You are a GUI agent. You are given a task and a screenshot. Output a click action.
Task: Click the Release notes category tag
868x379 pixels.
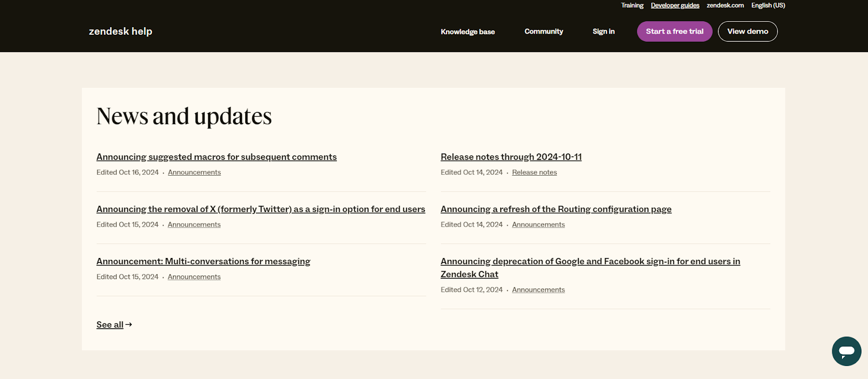tap(534, 172)
